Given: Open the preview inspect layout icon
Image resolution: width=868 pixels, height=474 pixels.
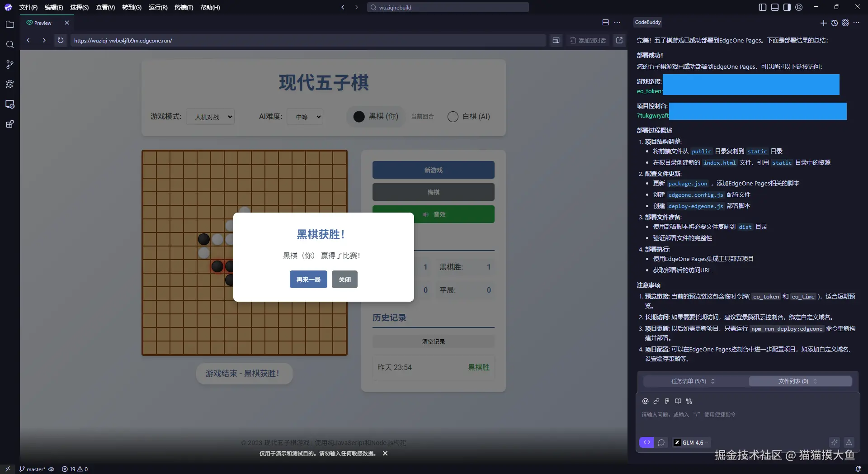Looking at the screenshot, I should coord(556,40).
